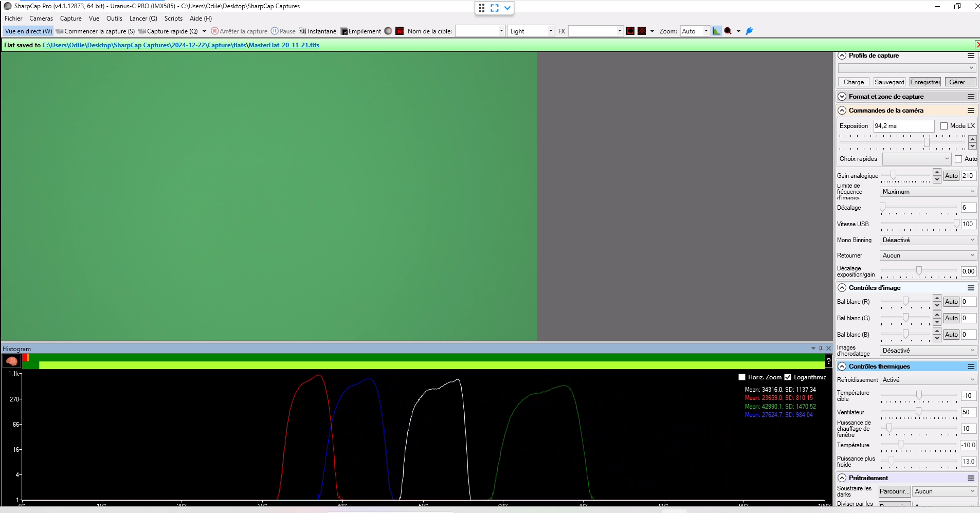Viewport: 980px width, 513px height.
Task: Click the grey sphere icon after Empilement
Action: pos(388,31)
